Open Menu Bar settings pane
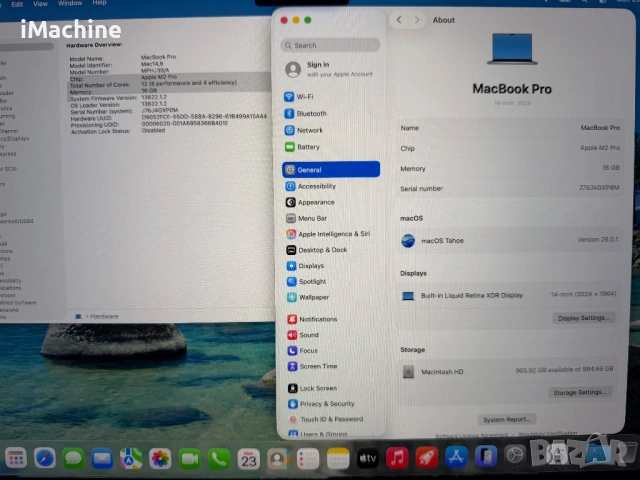This screenshot has height=480, width=640. [307, 218]
